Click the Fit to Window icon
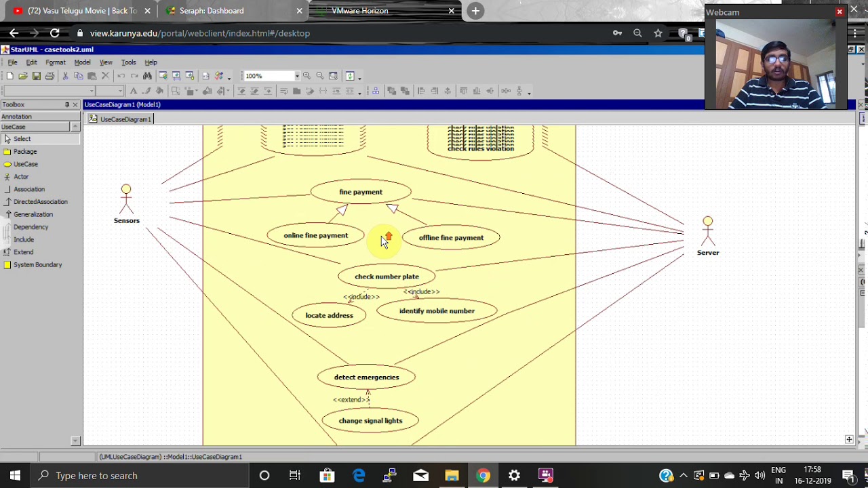This screenshot has width=868, height=488. 333,76
